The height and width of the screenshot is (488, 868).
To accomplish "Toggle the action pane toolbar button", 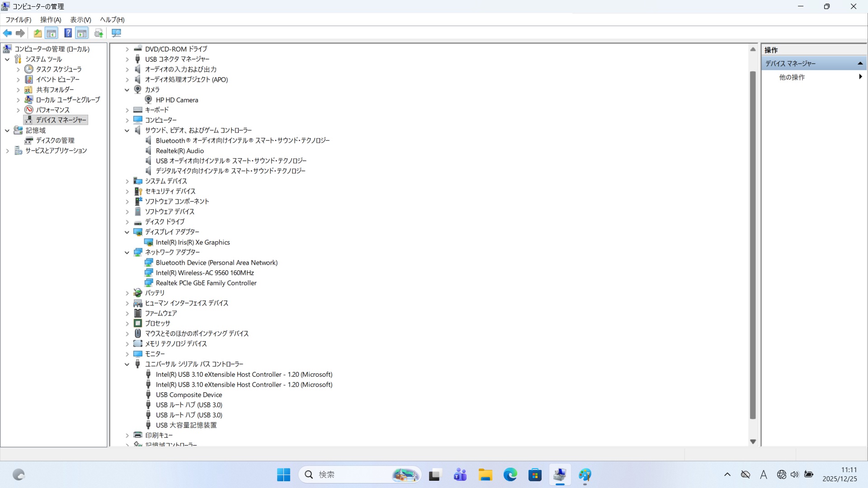I will pos(82,33).
